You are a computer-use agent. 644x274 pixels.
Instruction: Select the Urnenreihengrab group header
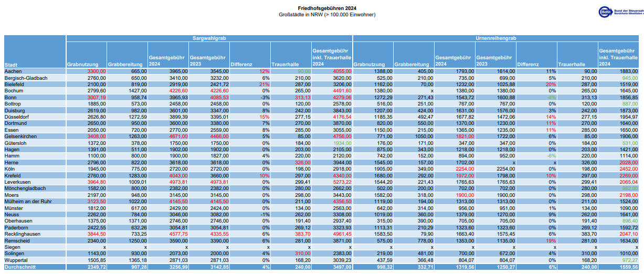(x=496, y=38)
